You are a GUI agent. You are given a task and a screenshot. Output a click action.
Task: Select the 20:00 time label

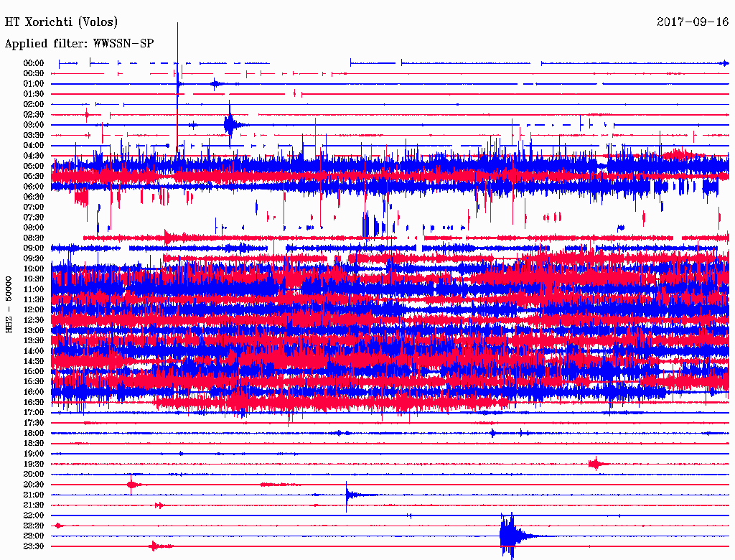pyautogui.click(x=34, y=474)
